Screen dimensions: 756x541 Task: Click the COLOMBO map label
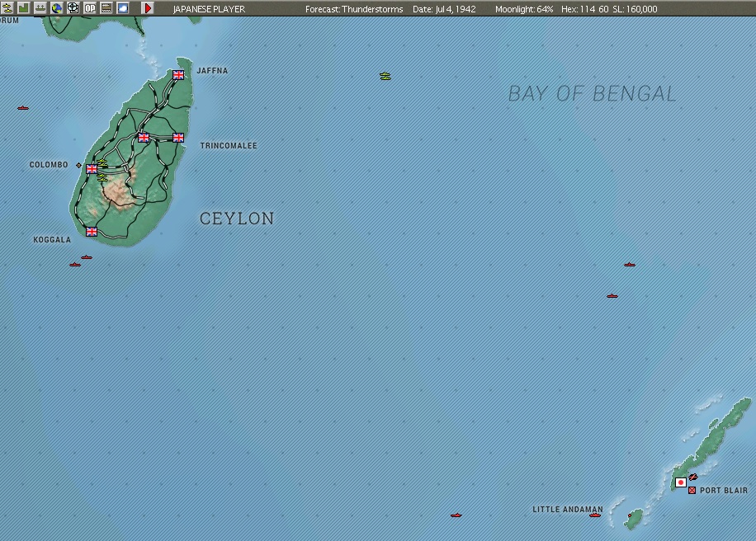(49, 165)
